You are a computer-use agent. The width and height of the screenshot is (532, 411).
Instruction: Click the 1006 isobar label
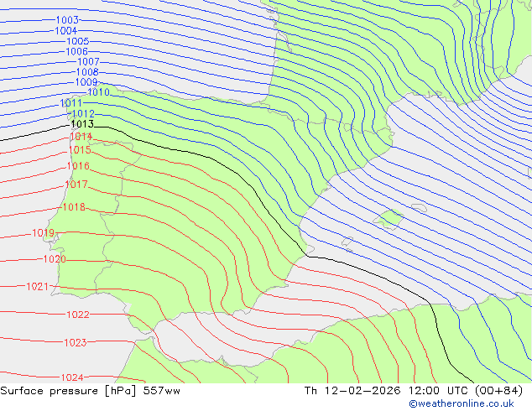click(76, 51)
